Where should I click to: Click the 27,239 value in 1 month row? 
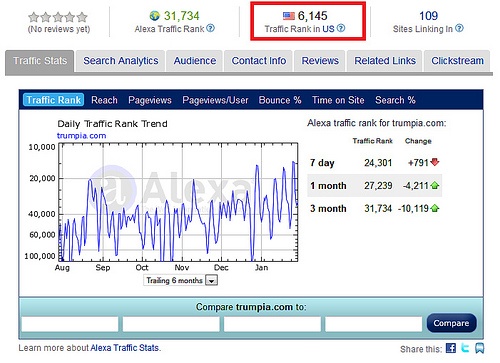pos(378,185)
